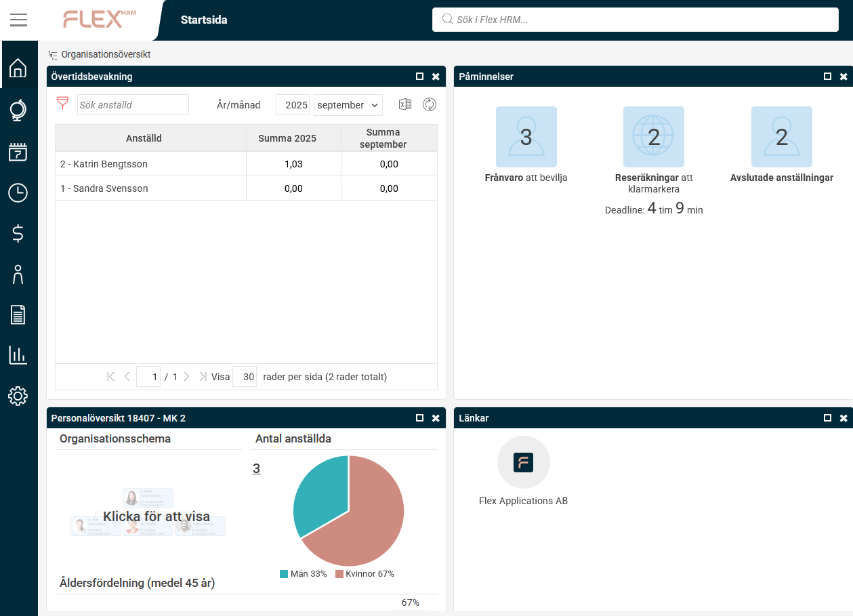Click the home icon in sidebar

click(18, 68)
